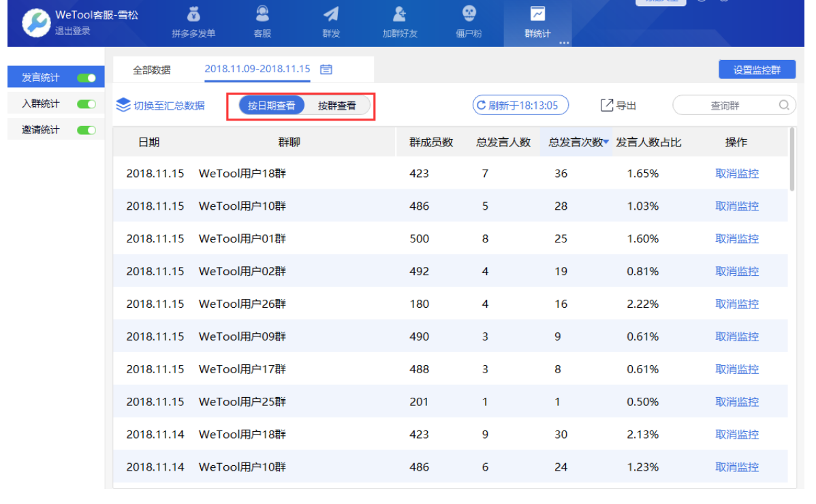Click 取消监控 for WeTool用户26群 row
This screenshot has width=816, height=504.
[x=737, y=304]
